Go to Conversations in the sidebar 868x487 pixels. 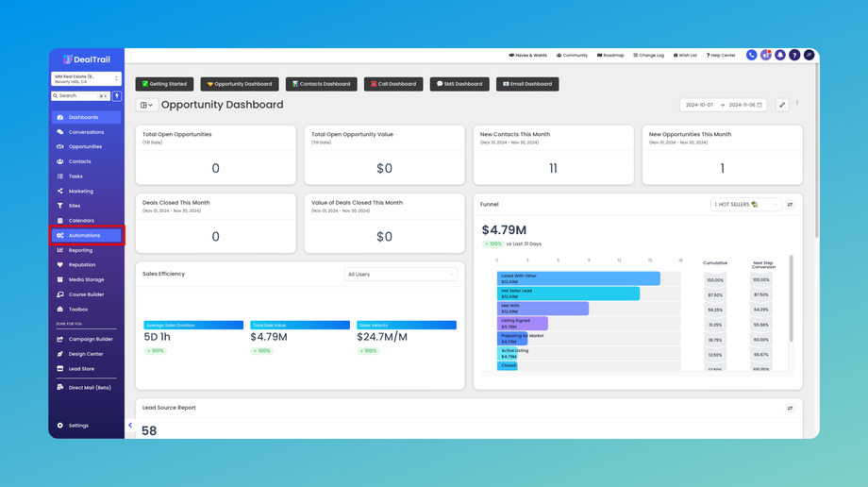[x=87, y=132]
